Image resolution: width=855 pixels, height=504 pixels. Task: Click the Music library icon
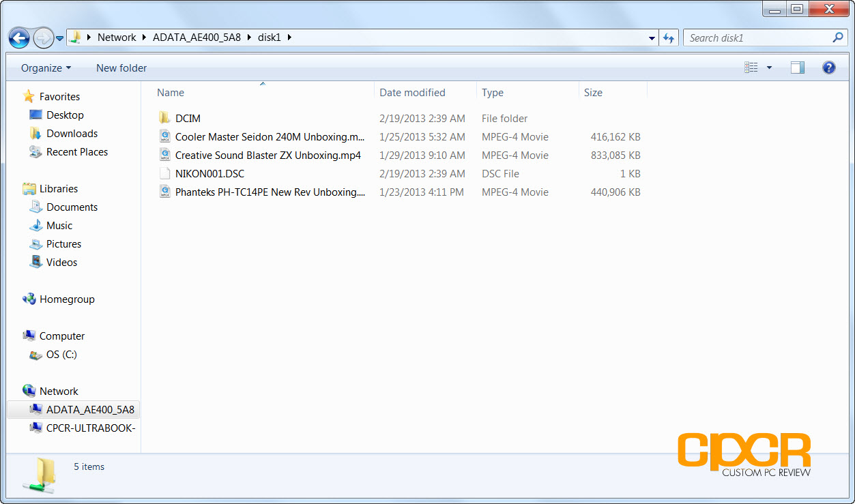(35, 225)
